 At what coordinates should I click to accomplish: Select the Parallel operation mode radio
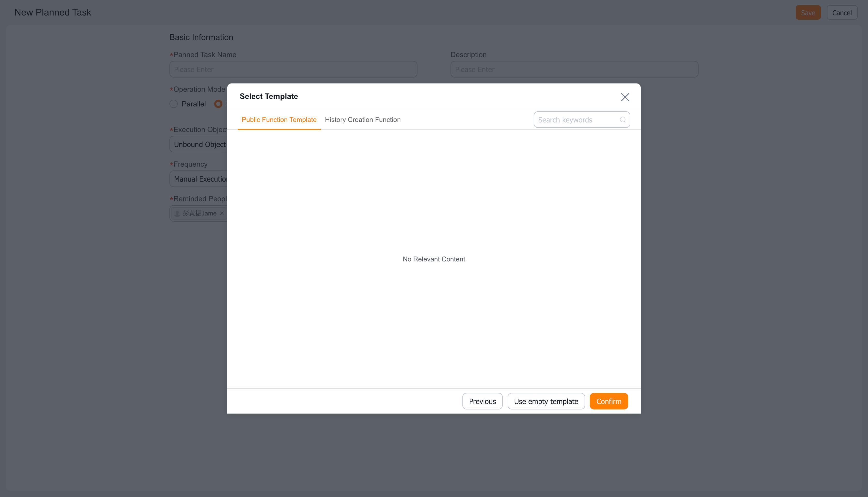tap(173, 104)
